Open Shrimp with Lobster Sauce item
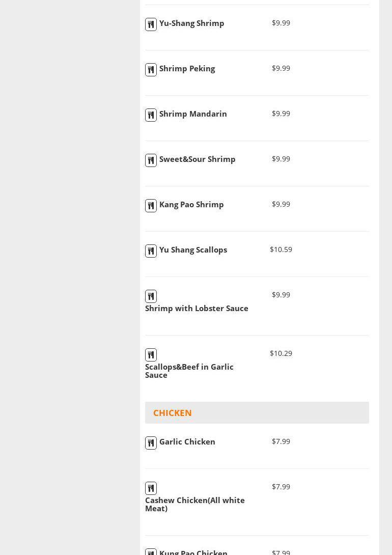This screenshot has height=555, width=392. (197, 309)
